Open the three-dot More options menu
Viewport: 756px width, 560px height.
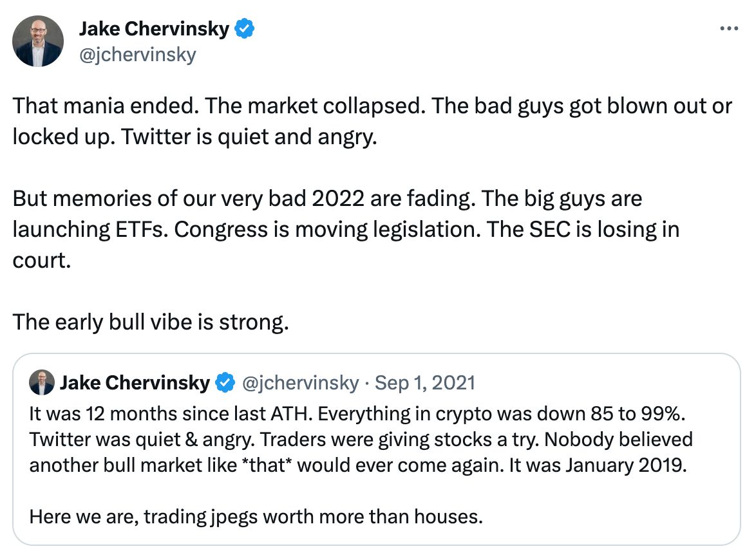click(x=728, y=29)
